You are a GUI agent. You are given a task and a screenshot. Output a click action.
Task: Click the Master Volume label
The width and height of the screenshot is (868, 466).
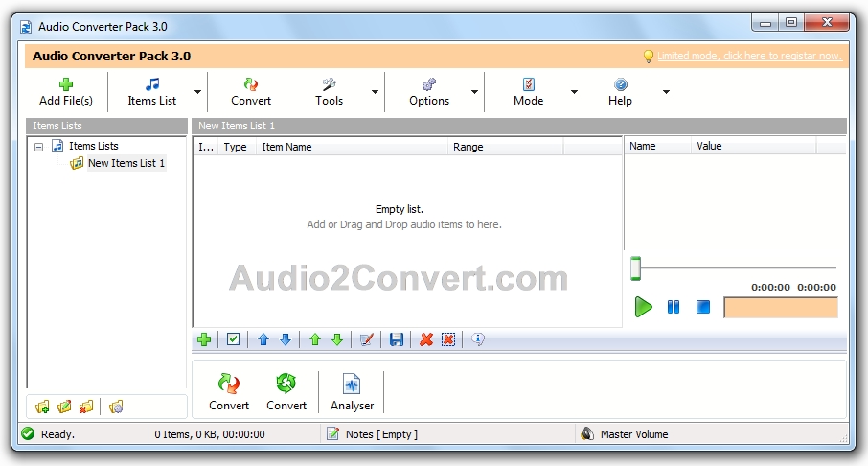click(x=634, y=434)
